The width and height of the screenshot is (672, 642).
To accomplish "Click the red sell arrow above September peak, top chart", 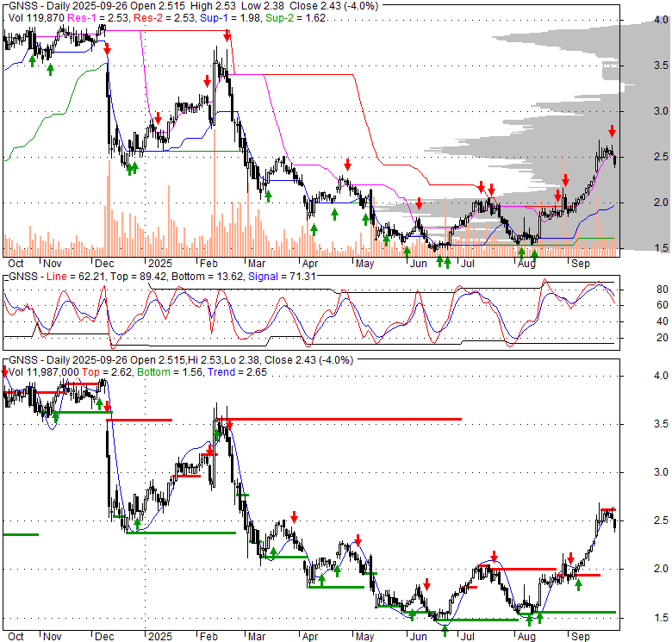I will coord(612,131).
